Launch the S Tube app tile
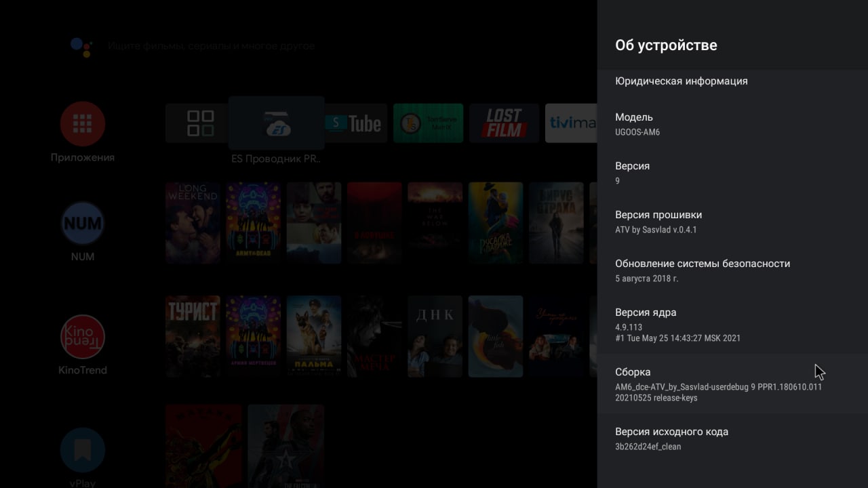Image resolution: width=868 pixels, height=488 pixels. 355,123
